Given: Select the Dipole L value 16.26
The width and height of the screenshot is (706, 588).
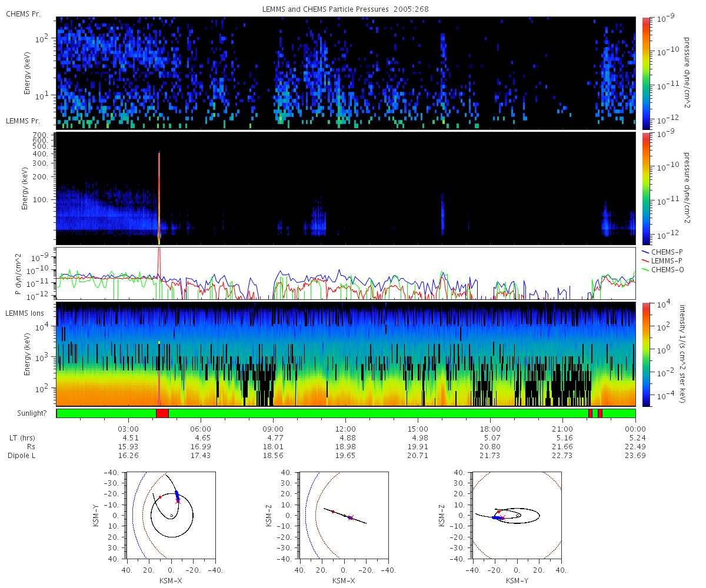Looking at the screenshot, I should [128, 456].
